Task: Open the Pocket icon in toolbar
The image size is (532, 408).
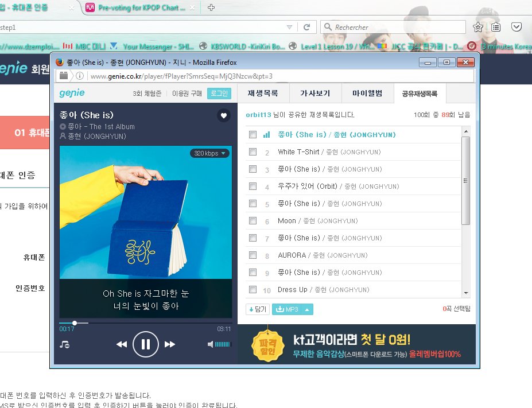Action: click(x=517, y=27)
